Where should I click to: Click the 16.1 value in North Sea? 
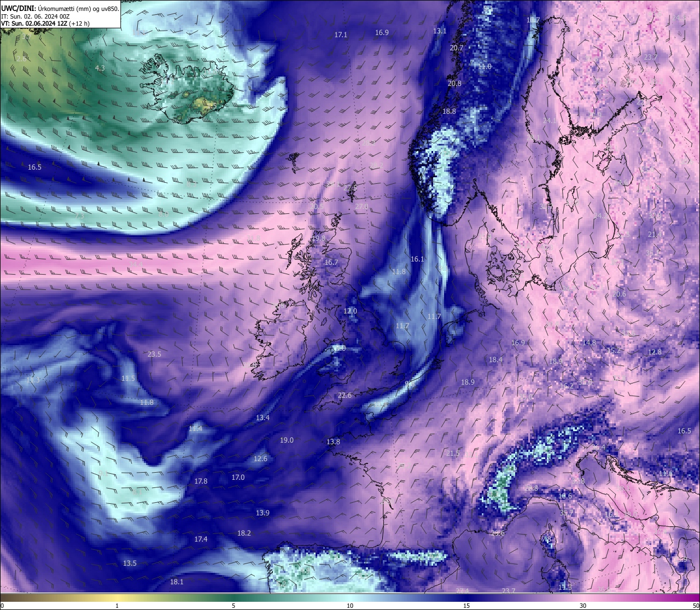417,259
